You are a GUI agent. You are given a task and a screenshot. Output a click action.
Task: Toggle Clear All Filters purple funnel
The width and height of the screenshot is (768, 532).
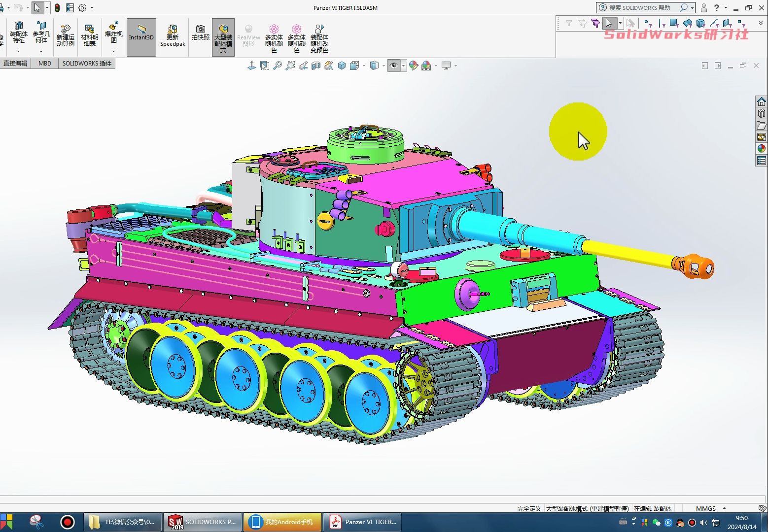coord(595,23)
